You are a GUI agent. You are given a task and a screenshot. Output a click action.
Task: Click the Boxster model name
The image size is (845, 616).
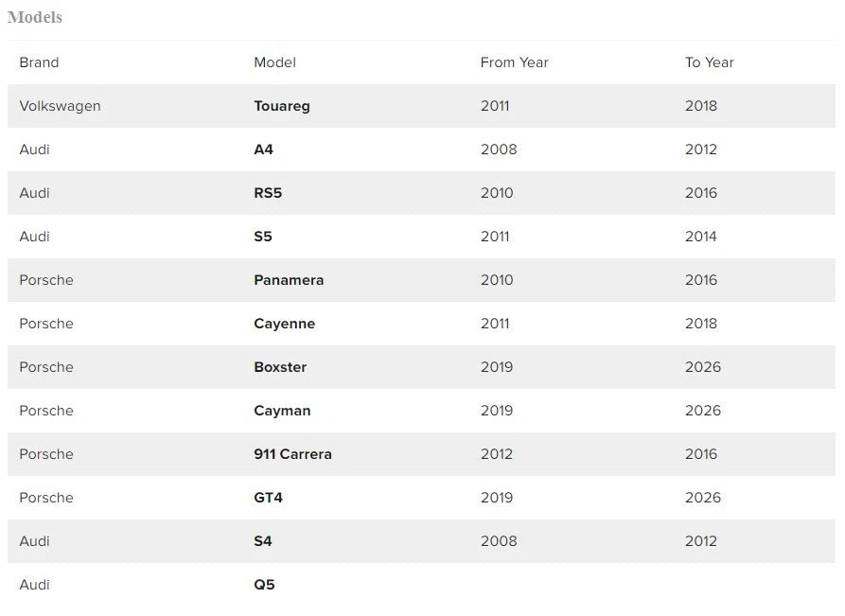[280, 367]
